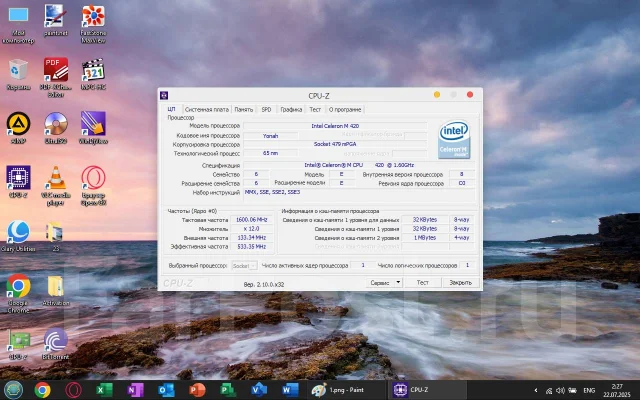
Task: Launch the Glary Utilities desktop shortcut
Action: (x=18, y=236)
